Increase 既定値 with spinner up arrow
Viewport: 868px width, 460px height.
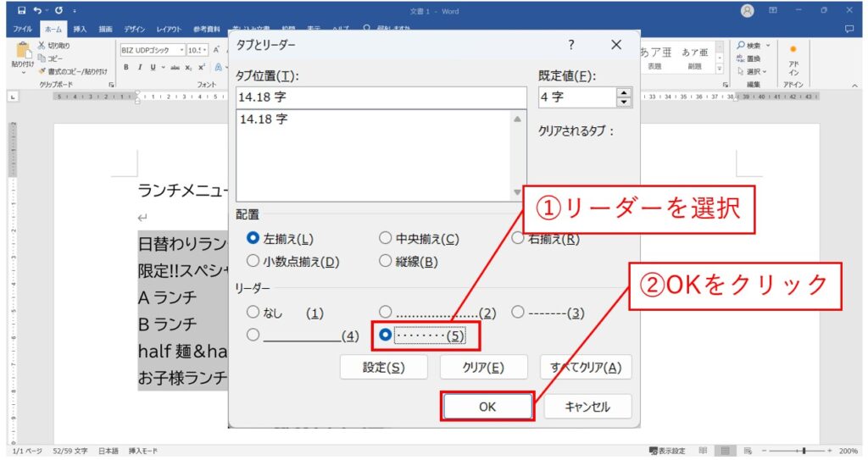[x=624, y=93]
